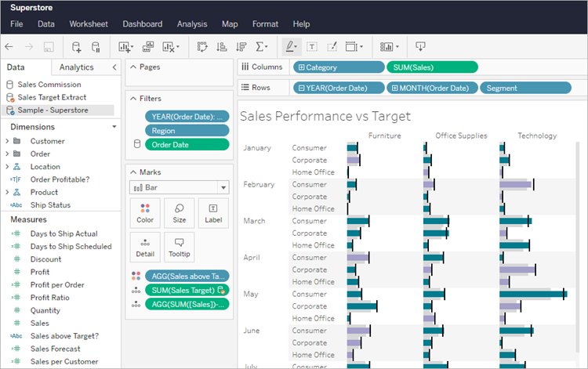
Task: Switch to the Analytics tab
Action: [x=77, y=67]
